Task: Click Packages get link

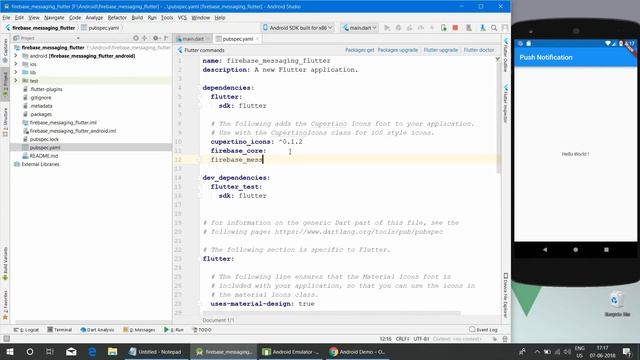Action: tap(360, 50)
